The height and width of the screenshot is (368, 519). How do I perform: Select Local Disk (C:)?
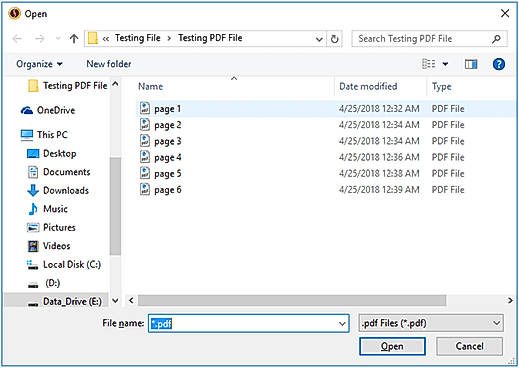point(64,265)
